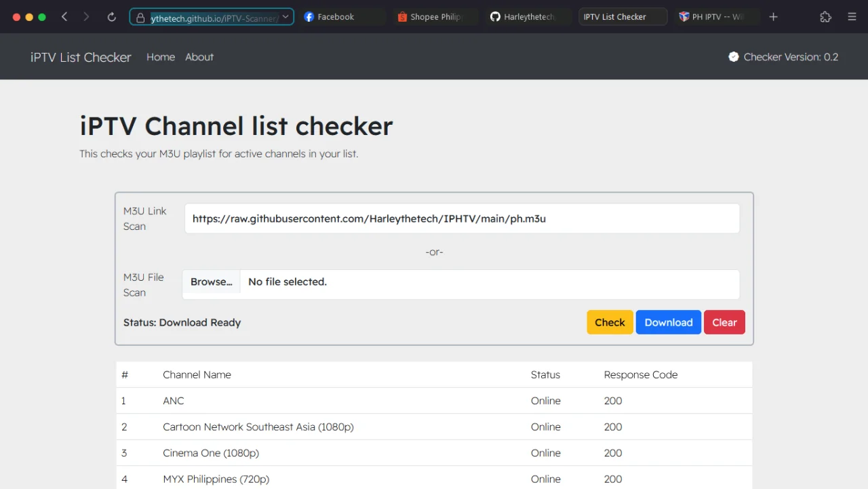868x489 pixels.
Task: Click the browser forward arrow
Action: [x=86, y=17]
